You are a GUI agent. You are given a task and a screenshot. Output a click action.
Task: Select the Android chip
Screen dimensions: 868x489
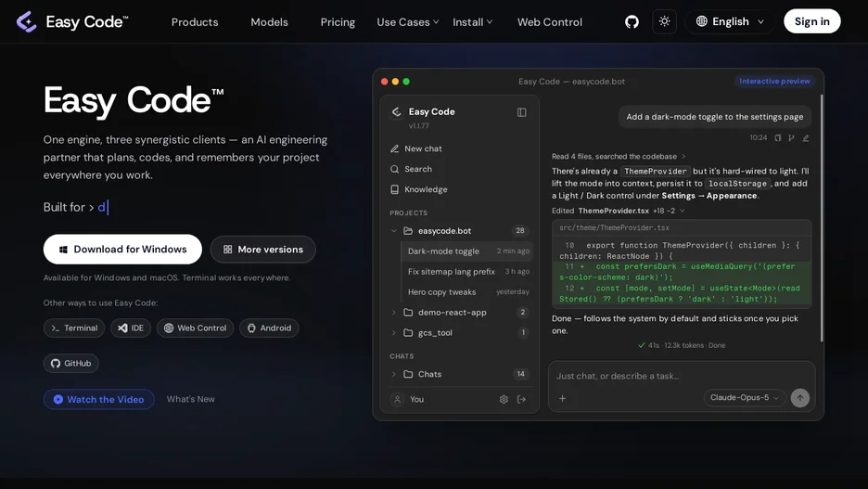269,328
